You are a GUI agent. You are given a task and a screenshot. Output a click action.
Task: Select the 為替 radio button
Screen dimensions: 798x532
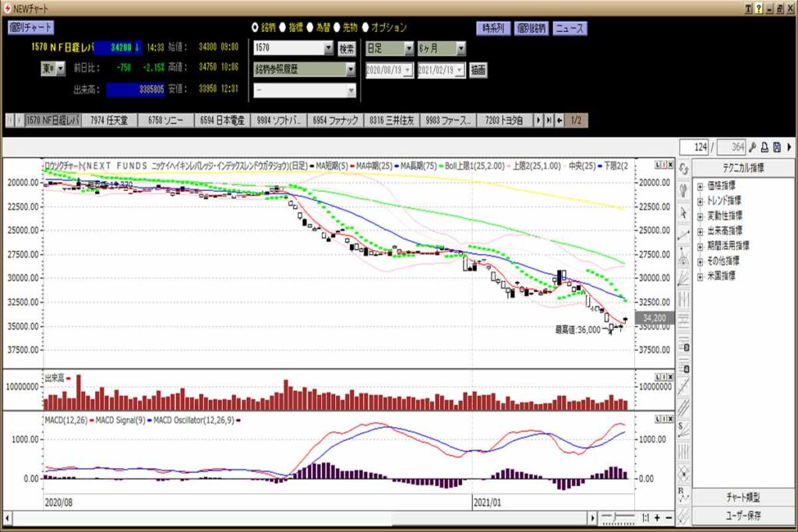(x=311, y=27)
